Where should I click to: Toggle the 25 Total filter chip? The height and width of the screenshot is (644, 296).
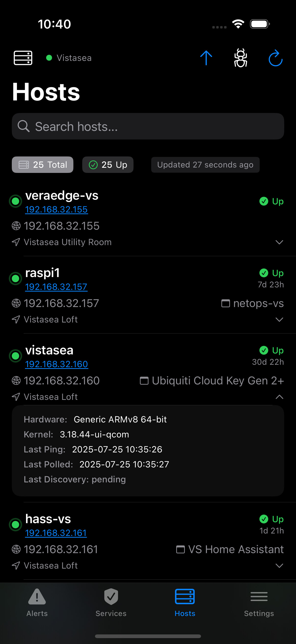(42, 165)
